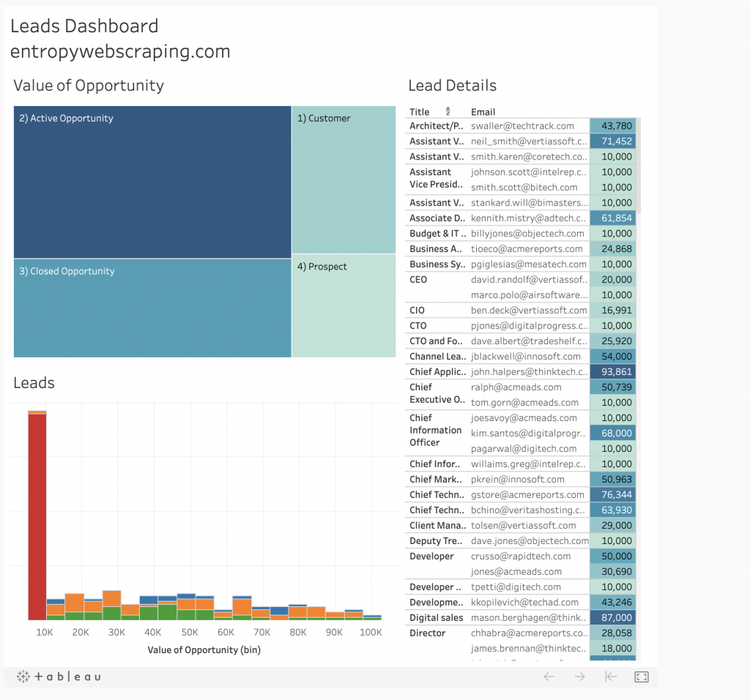This screenshot has height=700, width=750.
Task: Select email tolsen@vertiassoft.com
Action: (523, 525)
